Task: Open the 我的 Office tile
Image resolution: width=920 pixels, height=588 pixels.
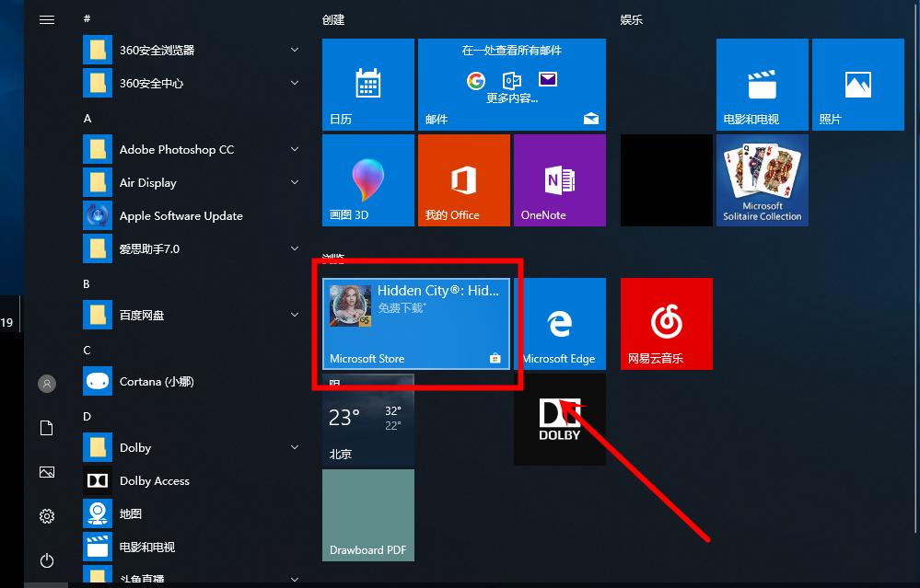Action: (x=463, y=179)
